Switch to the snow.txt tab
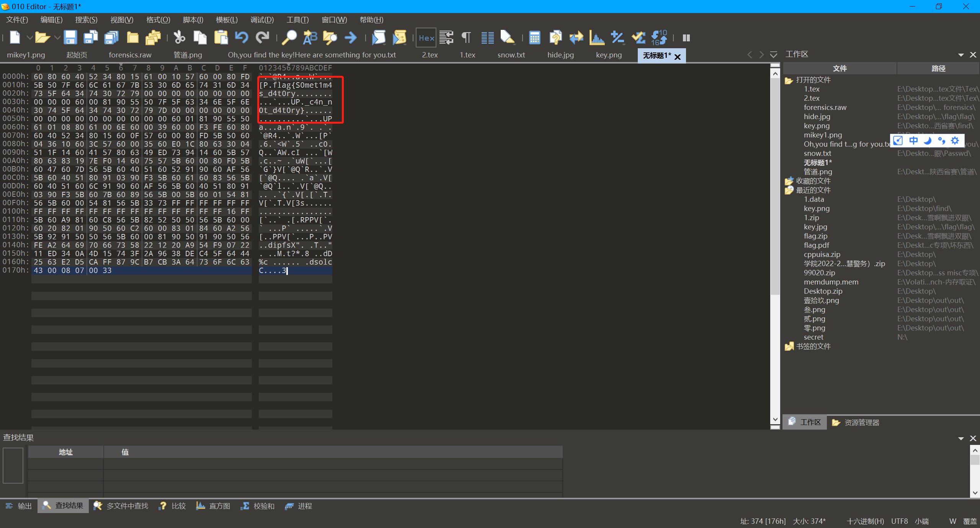The image size is (980, 528). click(511, 55)
